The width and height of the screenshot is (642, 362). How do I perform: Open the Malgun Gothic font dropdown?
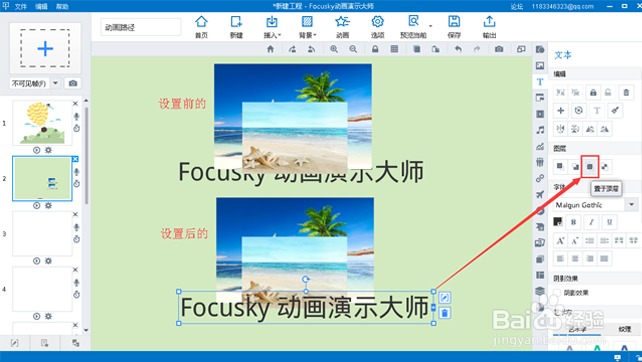(631, 204)
